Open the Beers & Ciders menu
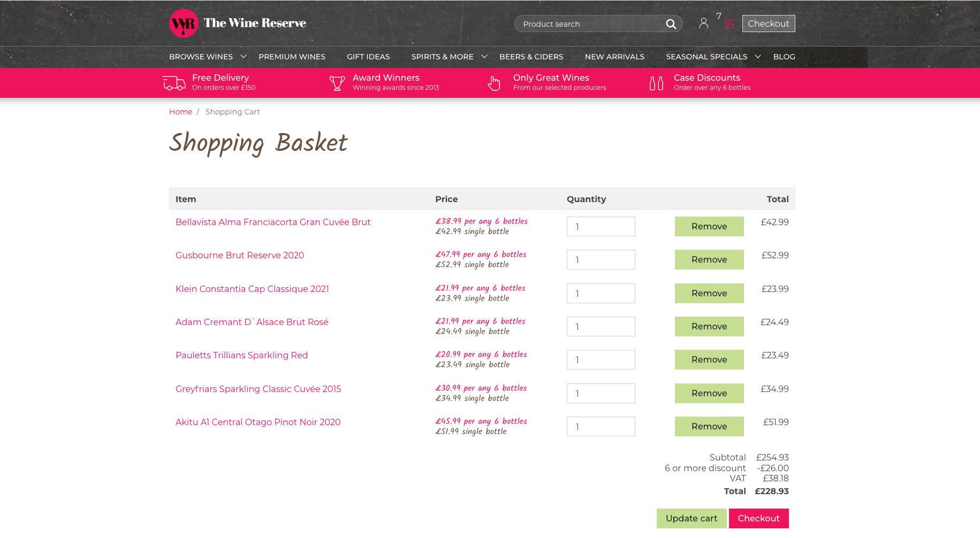The width and height of the screenshot is (980, 538). [x=531, y=57]
